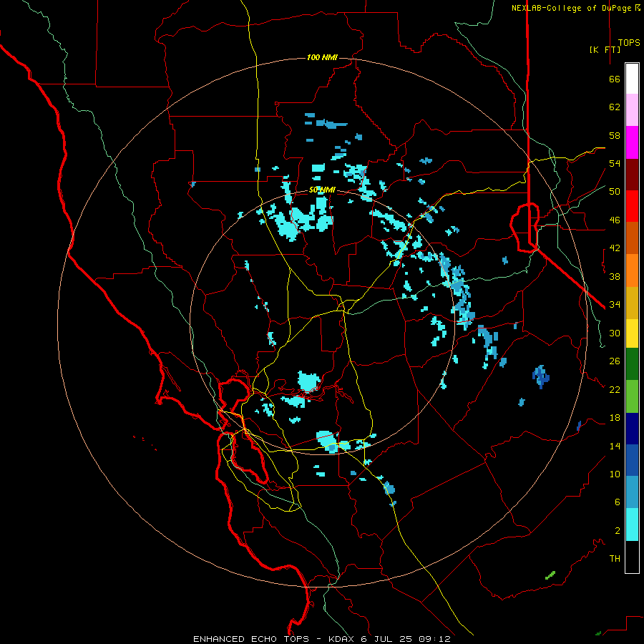Pick the magenta legend color block
This screenshot has width=644, height=644.
[x=632, y=142]
